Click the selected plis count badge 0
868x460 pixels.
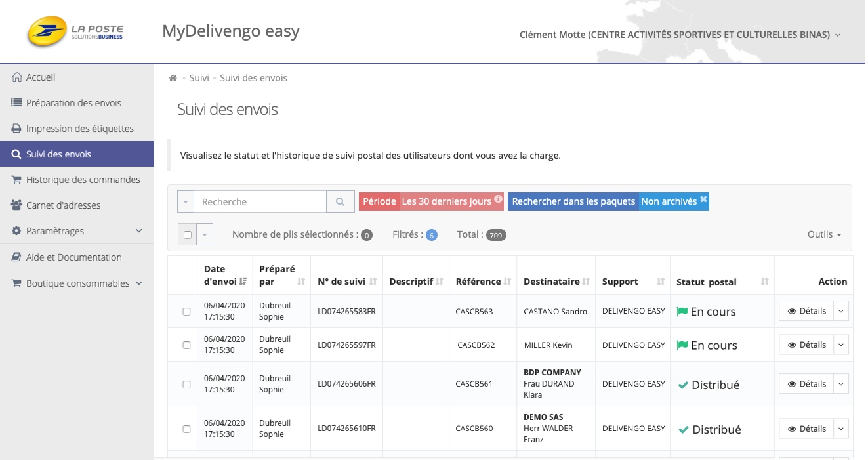[367, 235]
